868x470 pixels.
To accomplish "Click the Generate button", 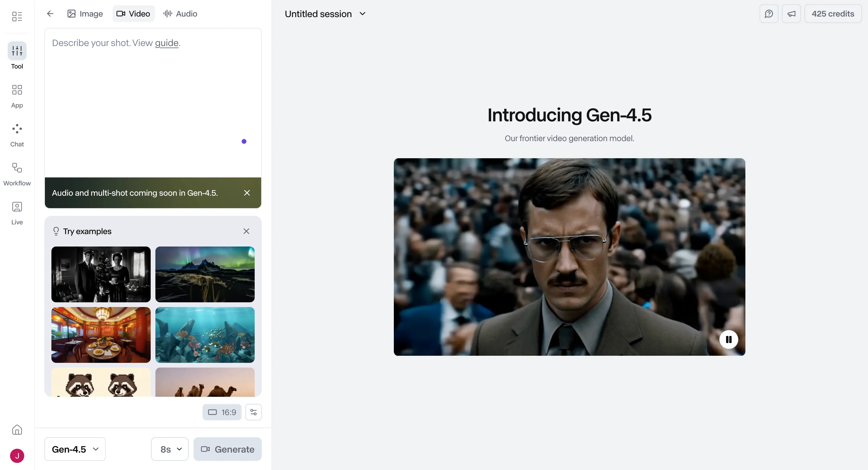I will point(227,449).
